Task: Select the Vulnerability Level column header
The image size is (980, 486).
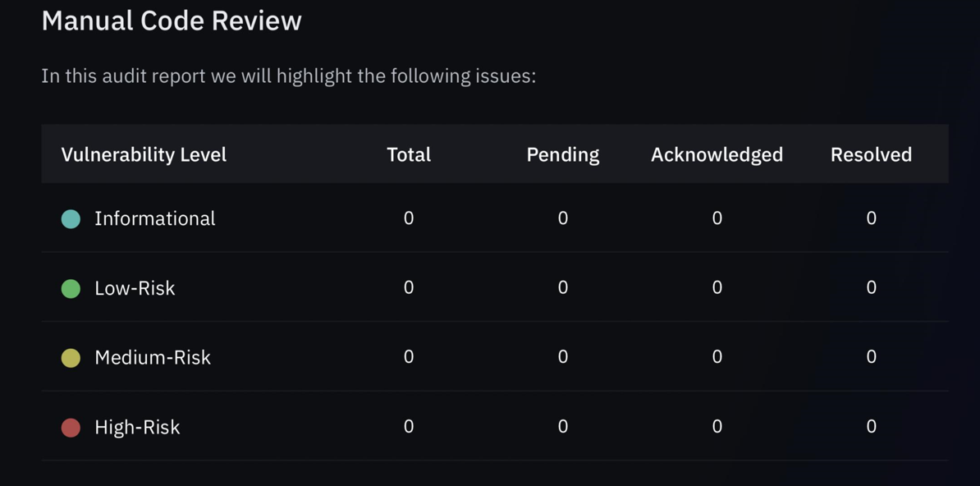Action: point(144,154)
